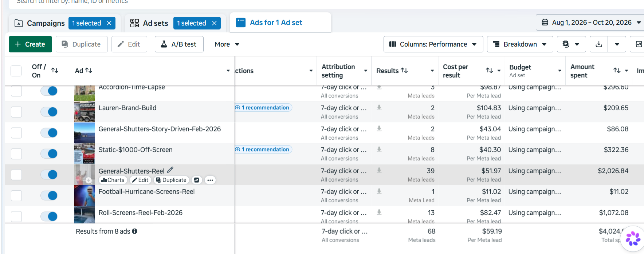Screen dimensions: 644x254
Task: Open Football-Hurricane-Screens-Reel thumbnail
Action: pyautogui.click(x=84, y=195)
